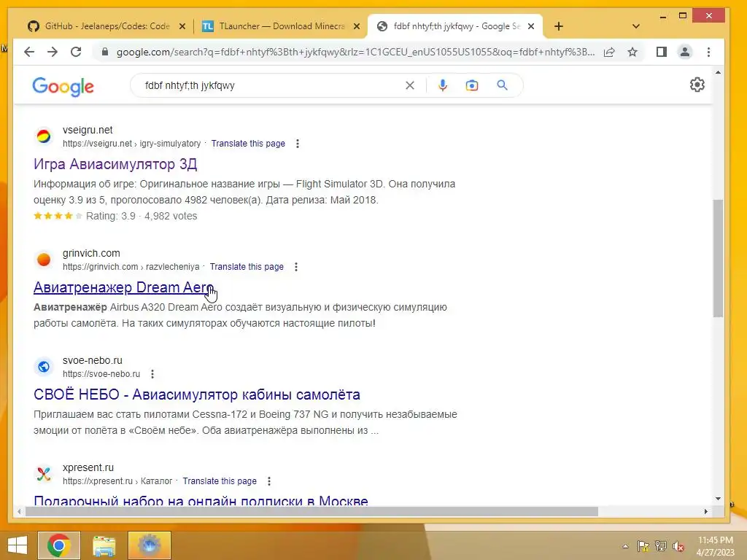Close the Google search tab
The image size is (747, 560).
tap(531, 27)
